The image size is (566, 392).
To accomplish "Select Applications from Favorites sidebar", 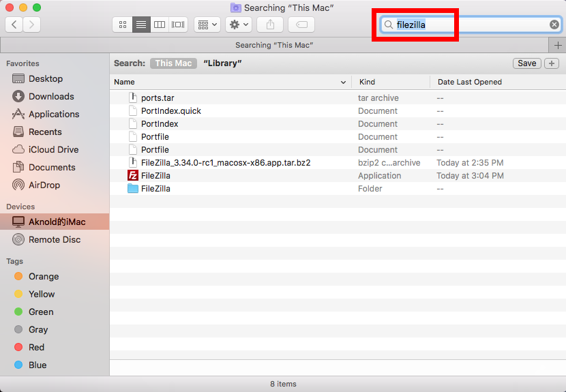I will point(54,115).
